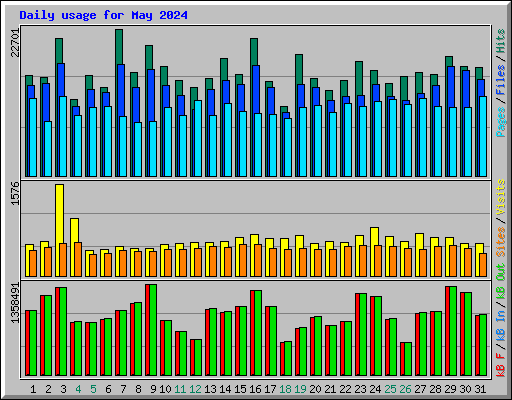Image resolution: width=512 pixels, height=400 pixels.
Task: Click the green weekend day label 26
Action: pos(405,389)
